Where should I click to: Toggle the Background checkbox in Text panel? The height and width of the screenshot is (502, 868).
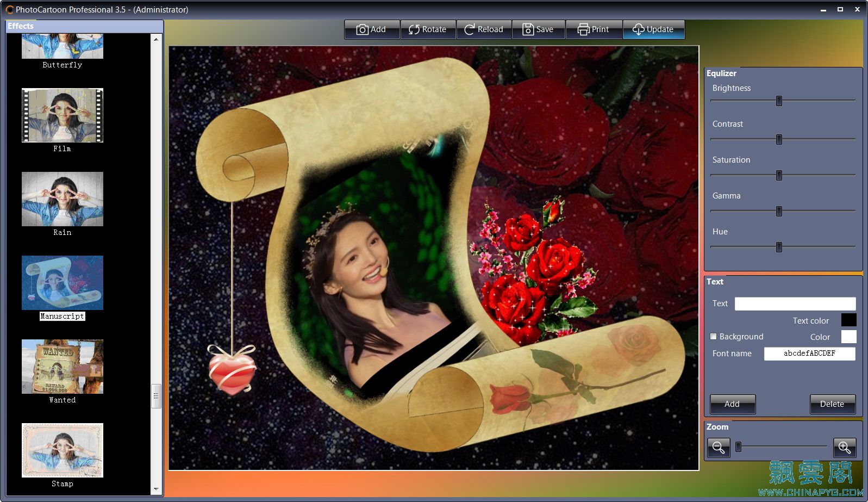tap(714, 337)
